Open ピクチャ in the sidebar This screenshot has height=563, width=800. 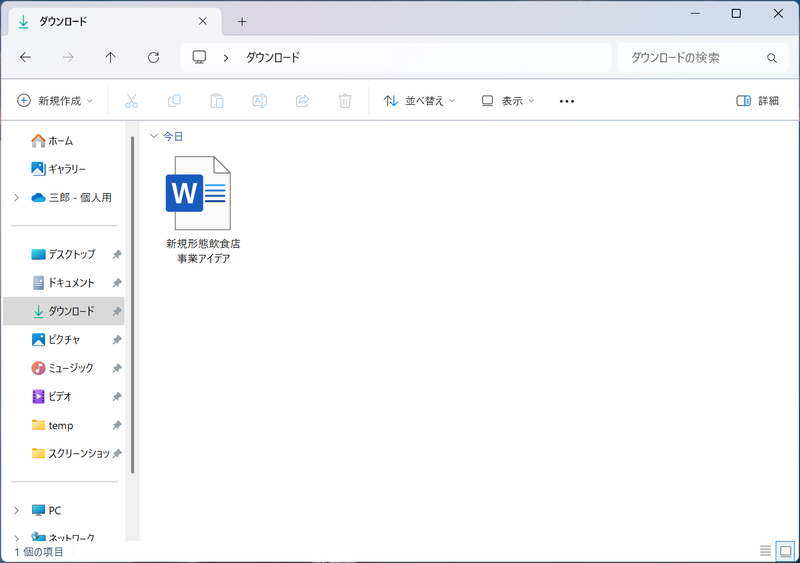click(x=56, y=339)
